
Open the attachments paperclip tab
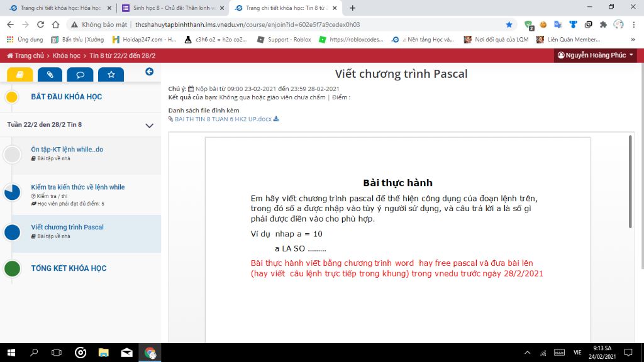click(50, 75)
